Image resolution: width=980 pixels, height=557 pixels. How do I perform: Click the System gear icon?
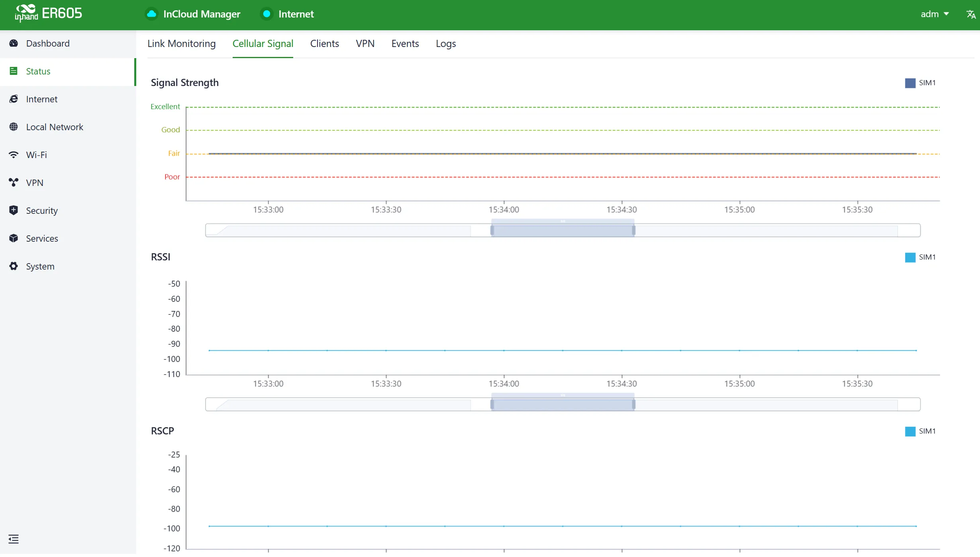click(14, 266)
